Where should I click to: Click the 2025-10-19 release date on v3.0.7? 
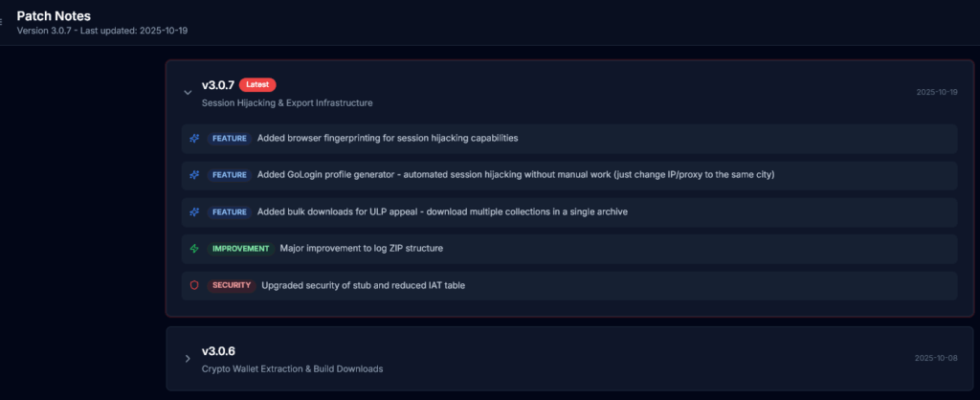click(936, 93)
